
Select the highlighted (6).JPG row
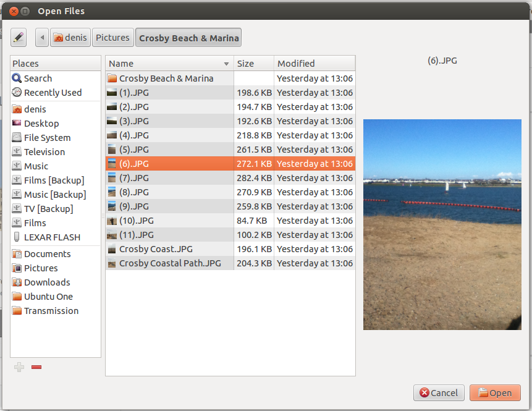pyautogui.click(x=230, y=164)
